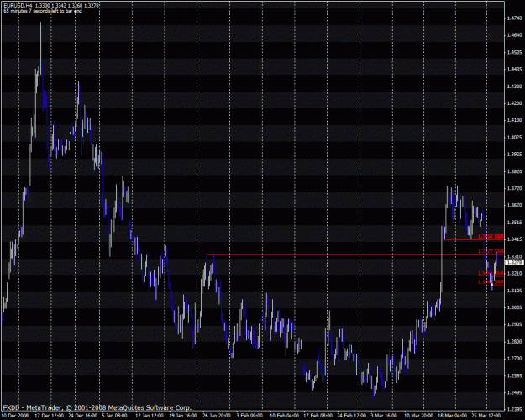The height and width of the screenshot is (420, 525).
Task: Click the 1.2495 price axis label
Action: [515, 392]
